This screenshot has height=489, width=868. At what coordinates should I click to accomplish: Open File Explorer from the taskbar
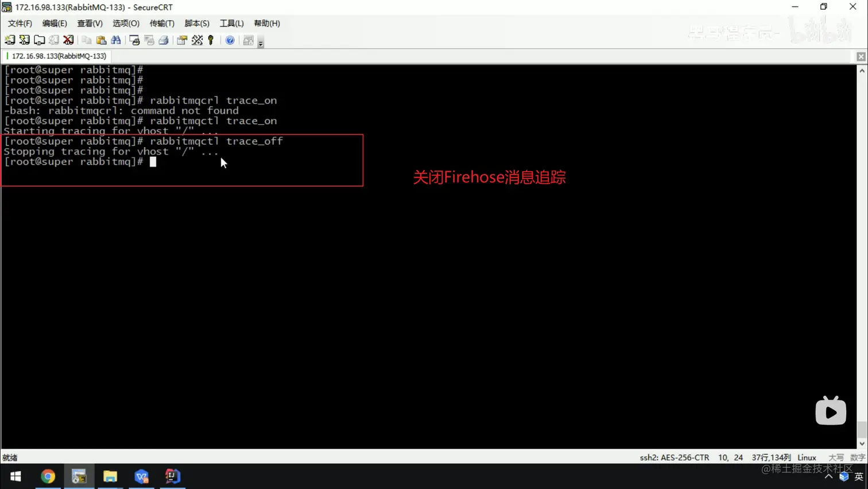[110, 476]
